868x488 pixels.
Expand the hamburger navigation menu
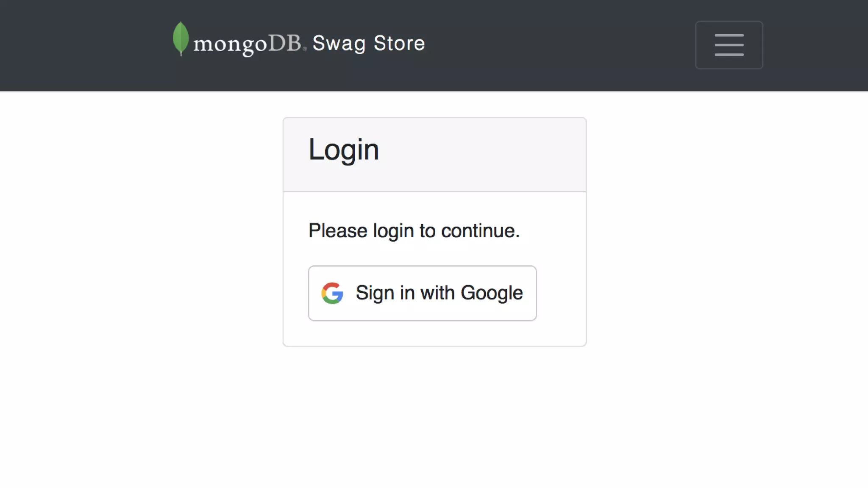[x=729, y=45]
